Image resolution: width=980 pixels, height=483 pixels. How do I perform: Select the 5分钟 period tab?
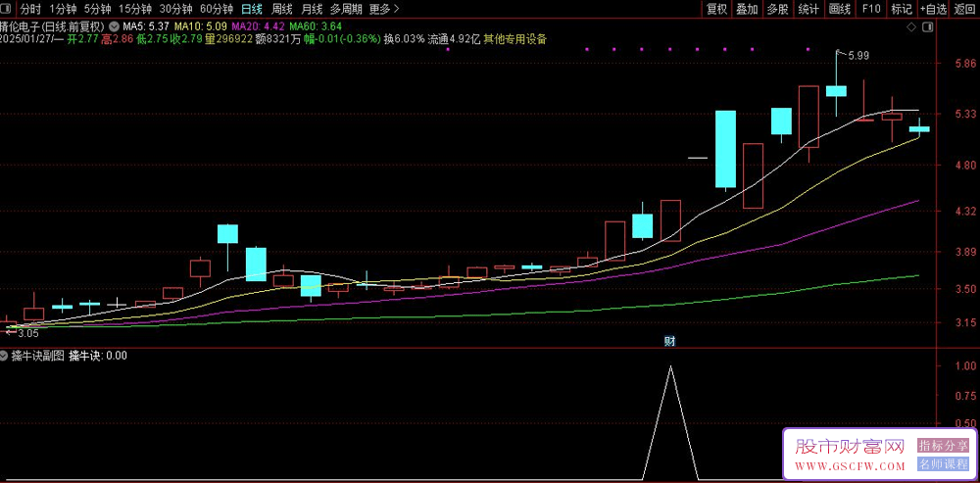click(97, 9)
